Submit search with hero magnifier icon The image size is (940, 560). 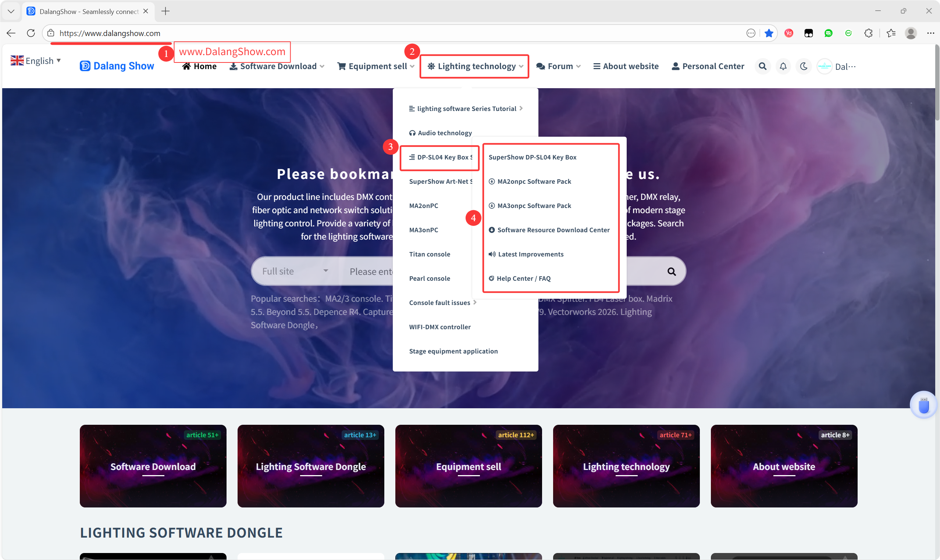click(671, 271)
